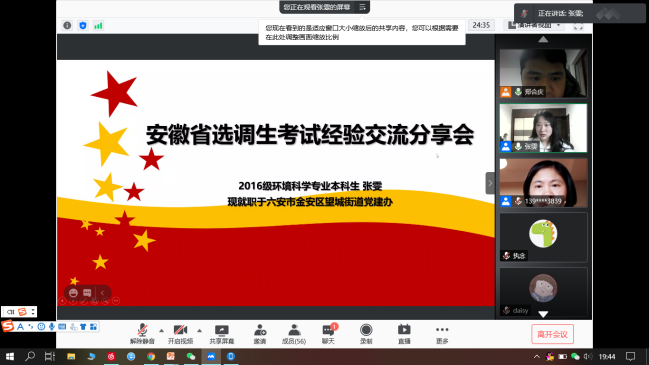Open audio options arrow beside microphone
649x365 pixels.
(x=161, y=331)
